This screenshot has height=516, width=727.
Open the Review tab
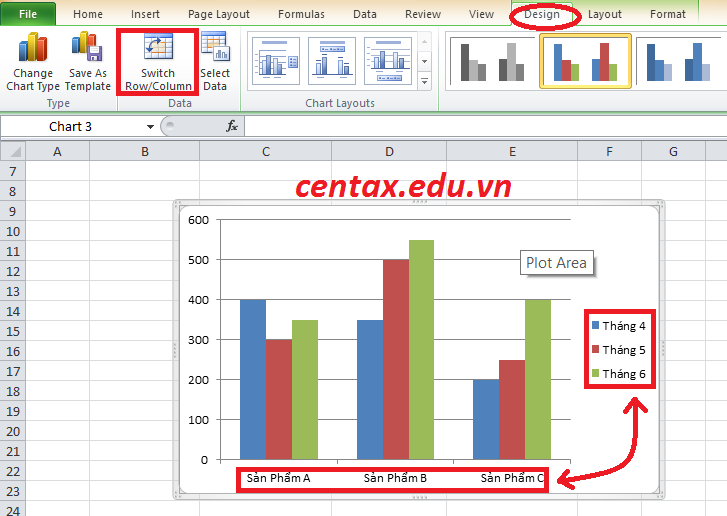423,14
